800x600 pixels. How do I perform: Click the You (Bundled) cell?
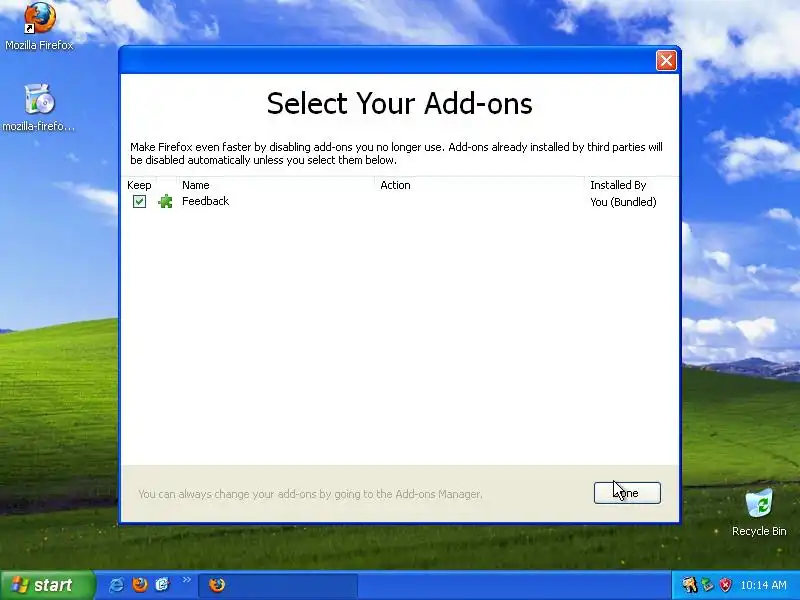click(x=623, y=202)
